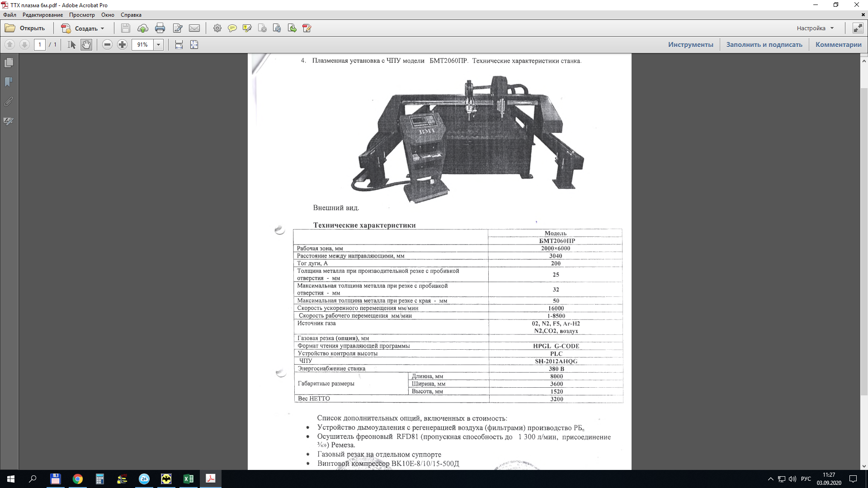
Task: Toggle the Hand pan tool
Action: pos(86,44)
